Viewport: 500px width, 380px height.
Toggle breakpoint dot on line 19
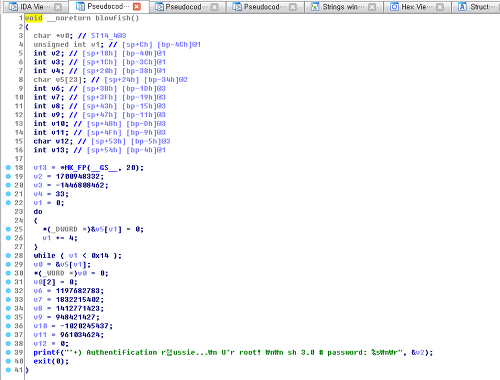point(8,176)
